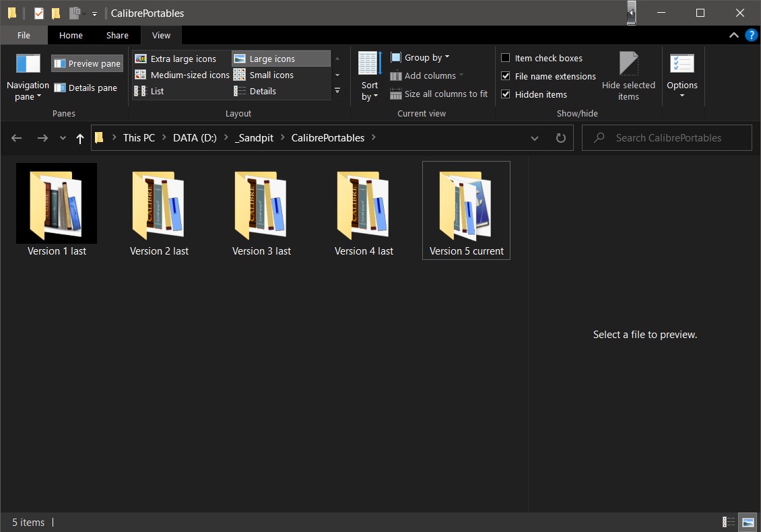Expand the chevron after _Sandpit breadcrumb
This screenshot has height=532, width=761.
point(283,137)
